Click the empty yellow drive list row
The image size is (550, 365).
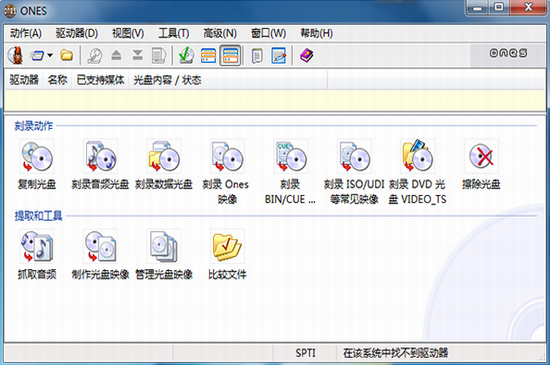pyautogui.click(x=275, y=100)
